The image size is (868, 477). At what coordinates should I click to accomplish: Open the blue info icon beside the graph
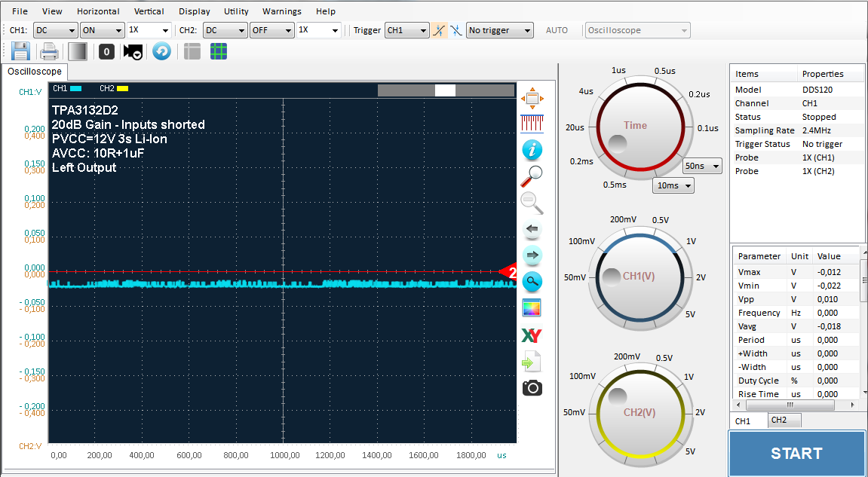tap(532, 149)
